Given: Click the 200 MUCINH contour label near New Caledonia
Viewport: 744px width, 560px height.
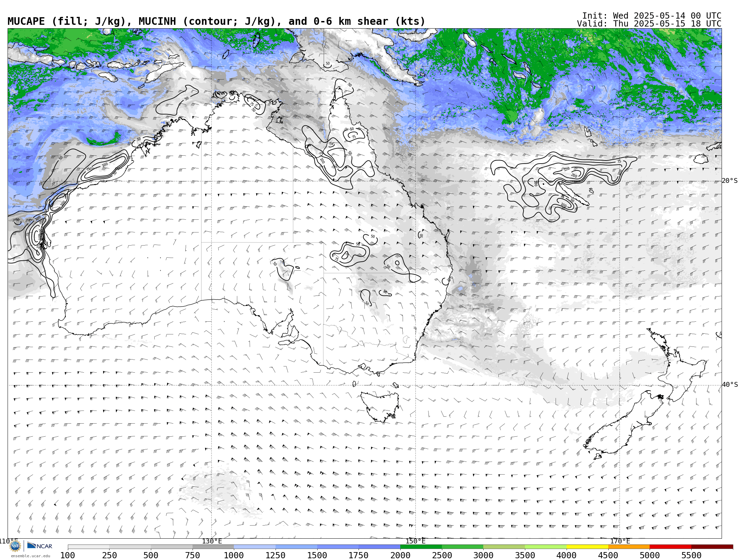Looking at the screenshot, I should [x=574, y=175].
